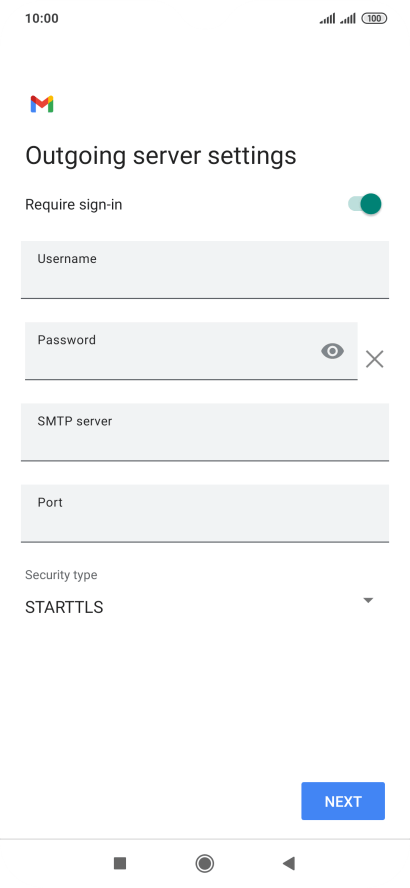Tap the Android back navigation triangle
Viewport: 410px width, 888px height.
pos(289,863)
